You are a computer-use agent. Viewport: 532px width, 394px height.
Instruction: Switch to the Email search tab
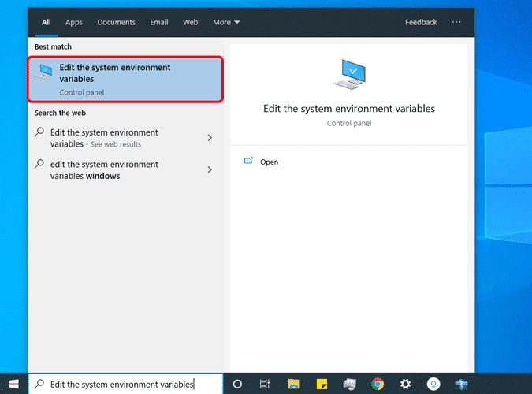[158, 22]
